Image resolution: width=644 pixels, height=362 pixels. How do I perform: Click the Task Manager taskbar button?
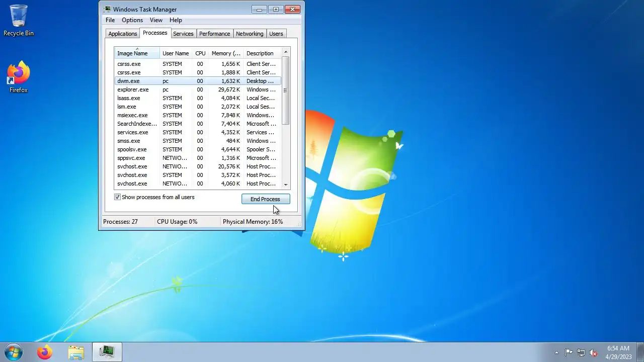(x=107, y=352)
